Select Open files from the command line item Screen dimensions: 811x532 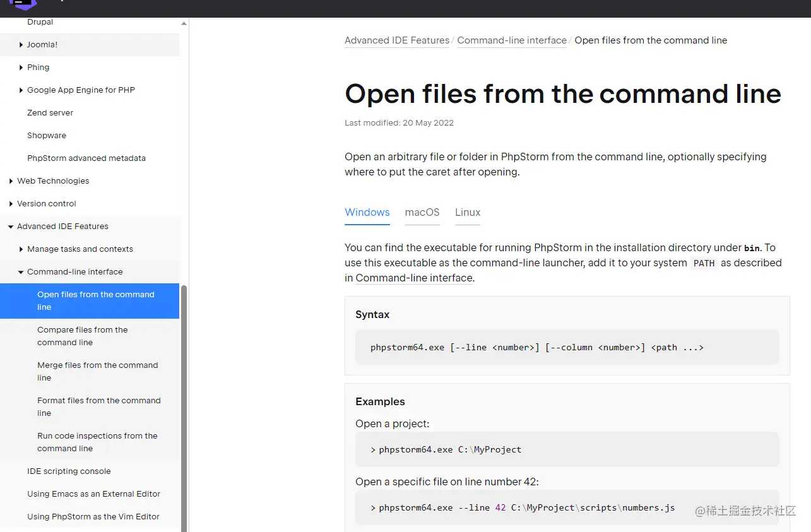(x=90, y=301)
